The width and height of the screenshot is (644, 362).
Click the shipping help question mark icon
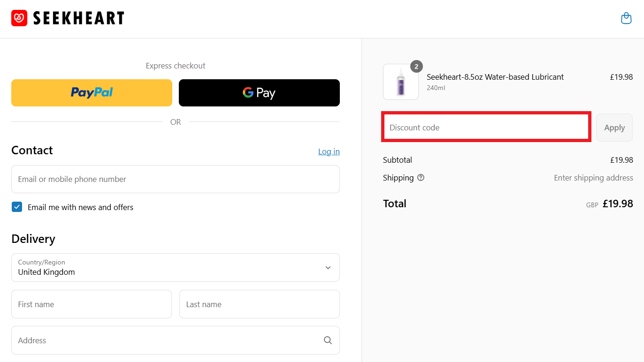click(421, 178)
